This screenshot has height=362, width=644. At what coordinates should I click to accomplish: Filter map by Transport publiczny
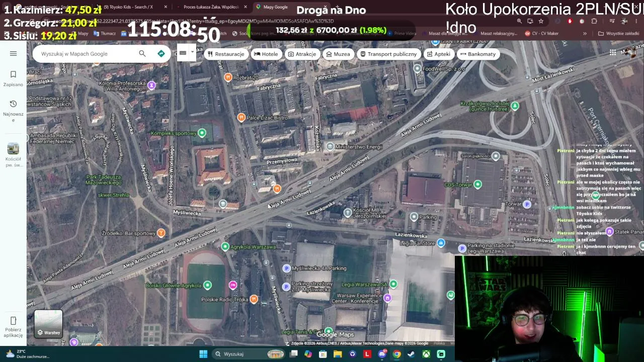[388, 54]
